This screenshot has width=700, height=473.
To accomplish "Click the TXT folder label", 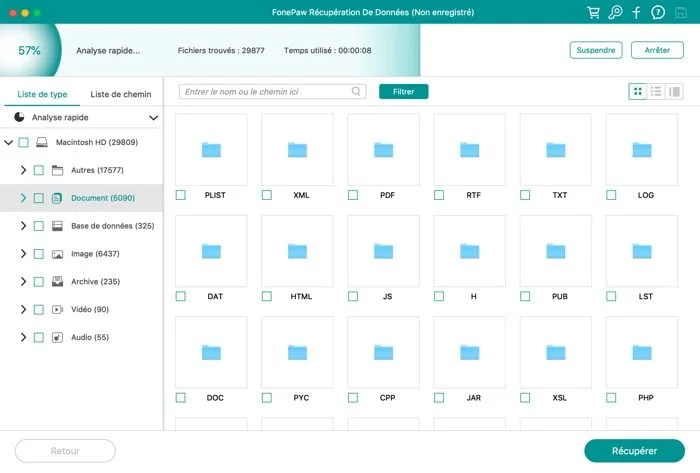I will click(560, 195).
